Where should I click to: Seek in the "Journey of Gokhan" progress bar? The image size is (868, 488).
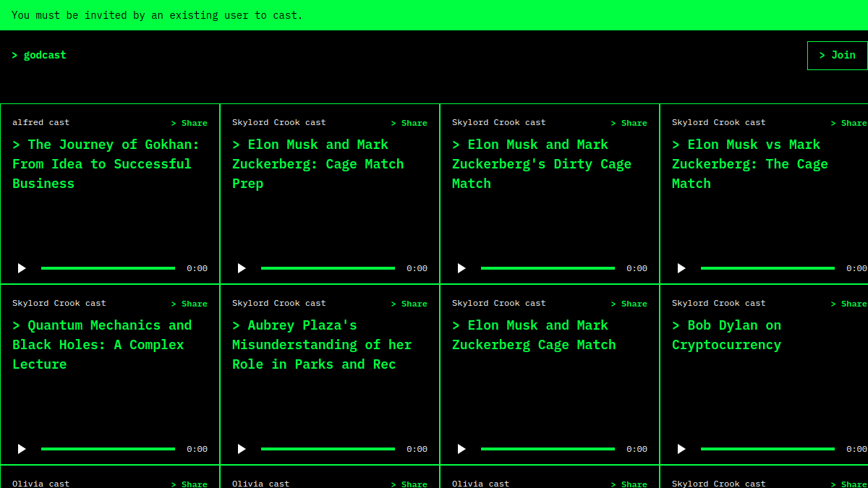tap(108, 268)
